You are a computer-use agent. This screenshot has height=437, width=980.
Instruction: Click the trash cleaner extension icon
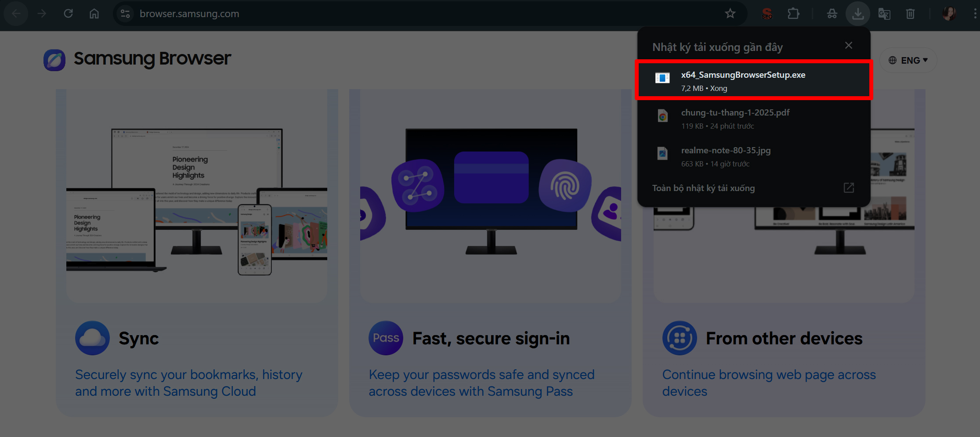click(910, 14)
